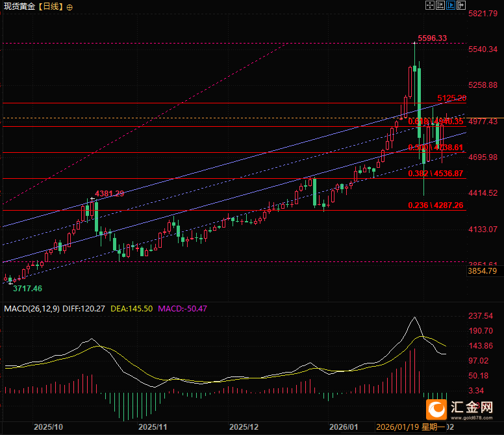Image resolution: width=504 pixels, height=435 pixels.
Task: Click the 2025/10 date on timeline
Action: click(48, 427)
